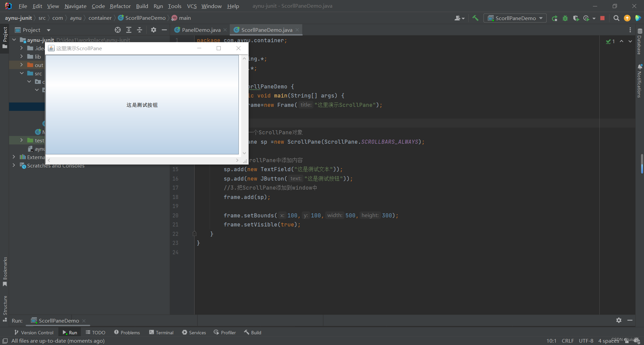Open the Refactor menu

click(120, 6)
